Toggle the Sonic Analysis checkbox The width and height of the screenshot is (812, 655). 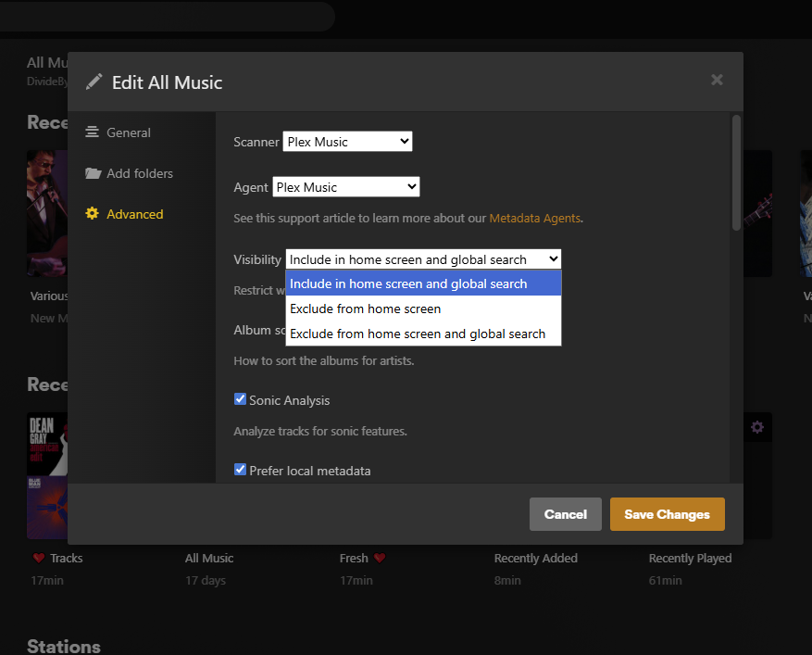tap(240, 399)
